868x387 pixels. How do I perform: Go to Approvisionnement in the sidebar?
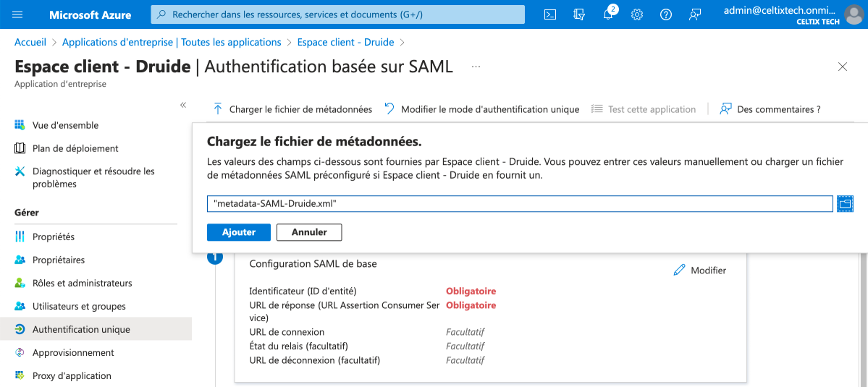tap(73, 352)
